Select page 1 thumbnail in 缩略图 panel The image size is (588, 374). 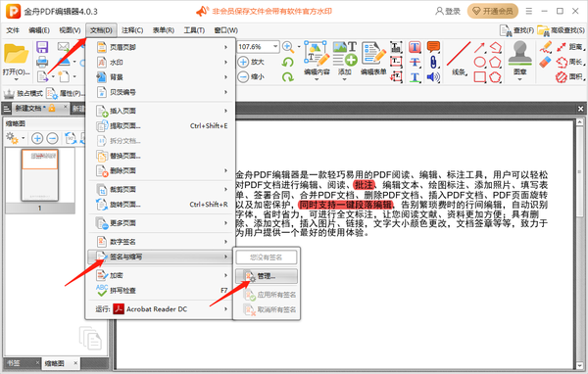[40, 175]
